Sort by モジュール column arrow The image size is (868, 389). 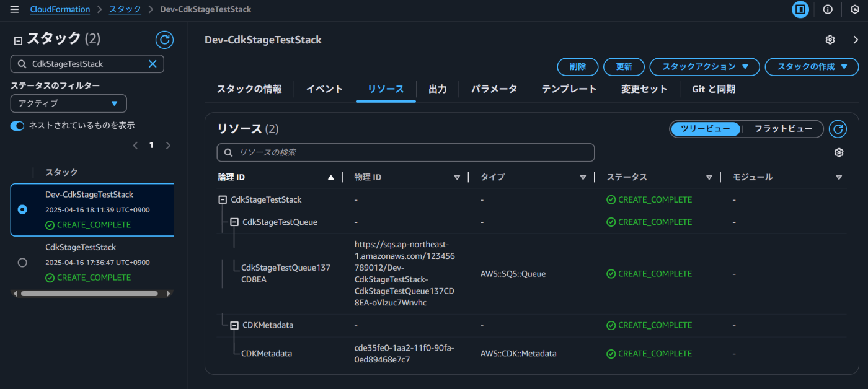(839, 177)
